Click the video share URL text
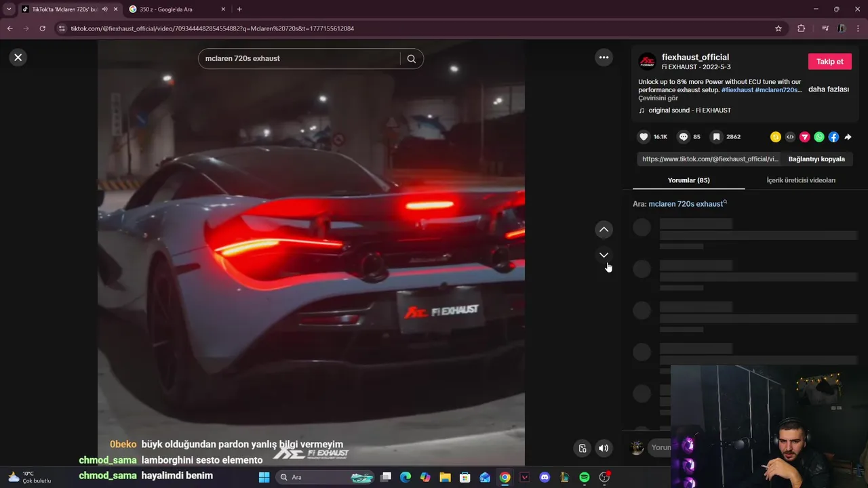The height and width of the screenshot is (488, 868). point(710,159)
